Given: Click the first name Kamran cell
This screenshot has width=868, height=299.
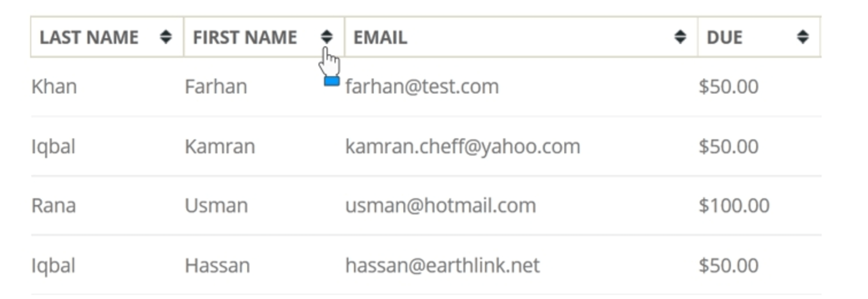Looking at the screenshot, I should click(219, 147).
